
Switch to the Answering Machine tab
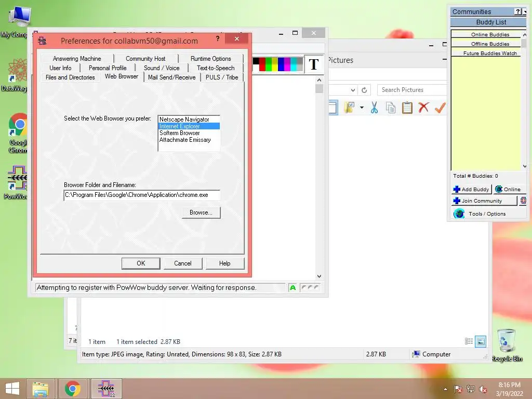tap(77, 59)
